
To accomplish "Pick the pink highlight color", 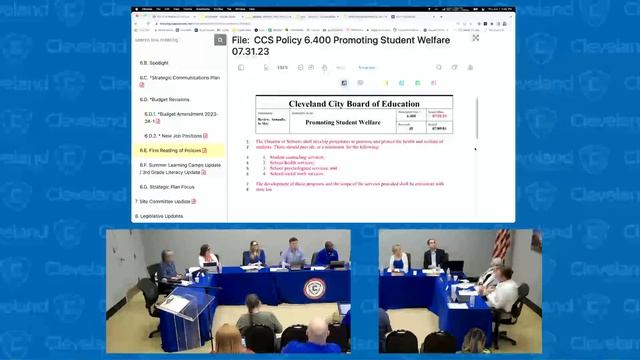I will pos(433,83).
